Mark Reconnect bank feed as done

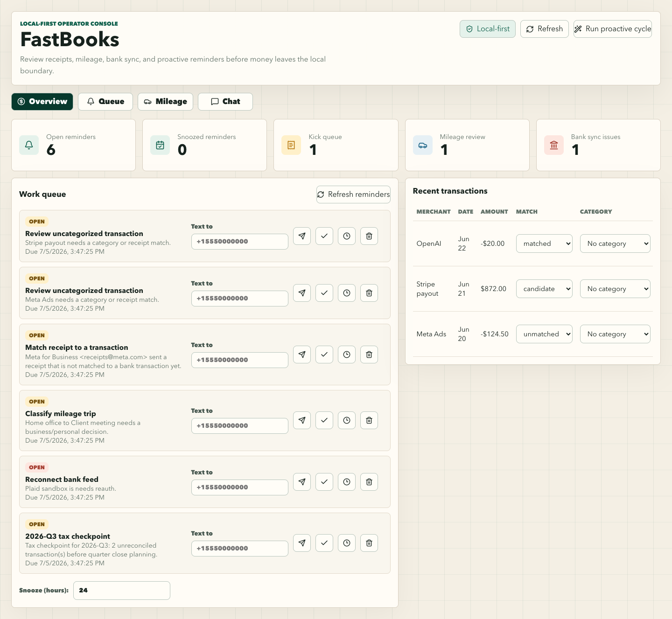click(x=324, y=482)
